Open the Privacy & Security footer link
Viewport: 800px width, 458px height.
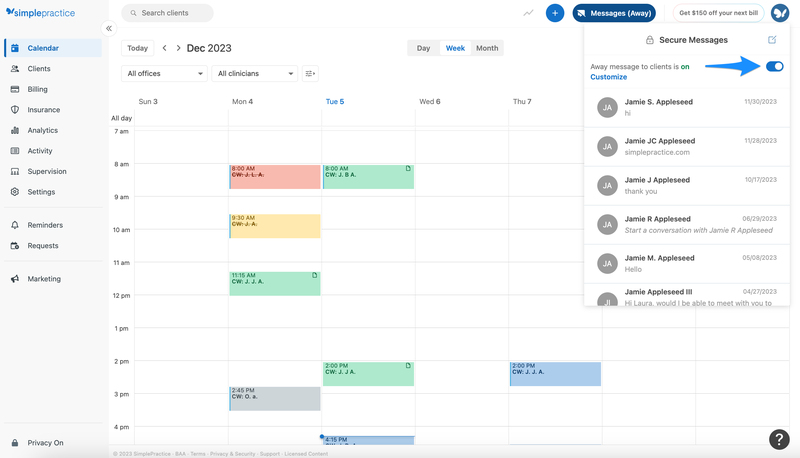pyautogui.click(x=233, y=454)
